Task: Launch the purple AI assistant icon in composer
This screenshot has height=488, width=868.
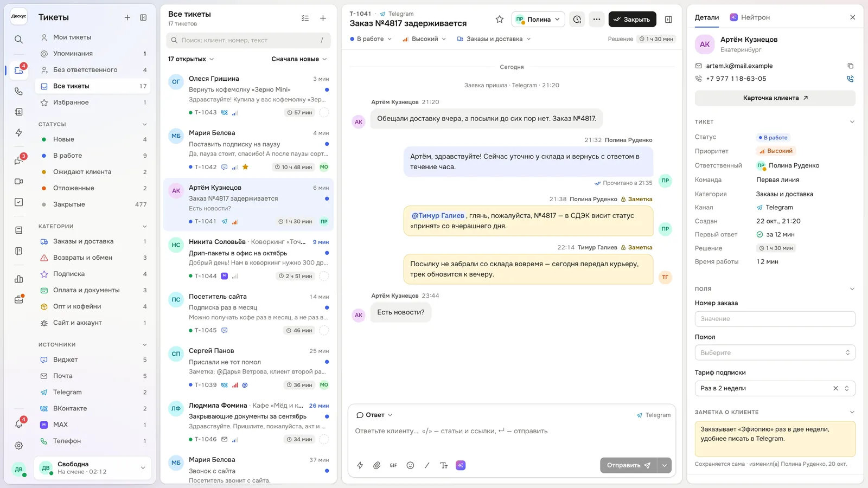Action: click(461, 465)
